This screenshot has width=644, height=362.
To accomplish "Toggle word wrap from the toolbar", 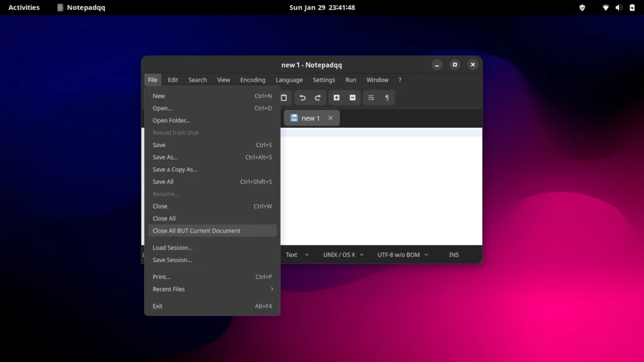I will coord(370,97).
